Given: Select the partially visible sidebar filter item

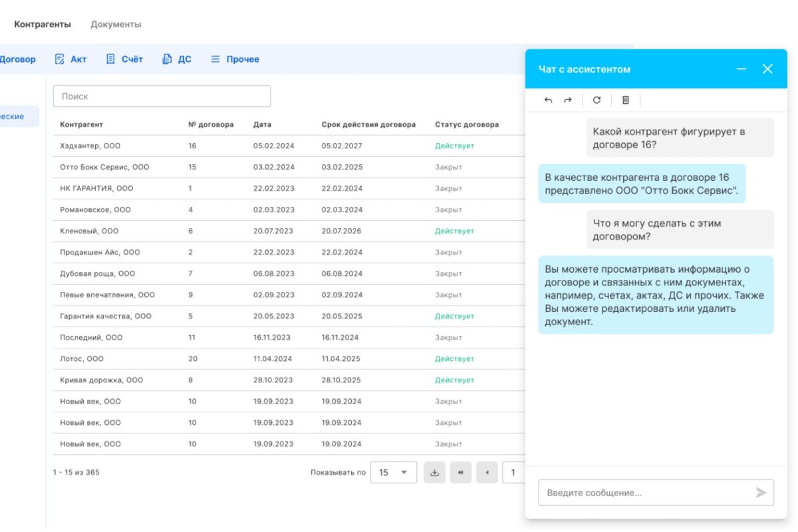Looking at the screenshot, I should (19, 116).
